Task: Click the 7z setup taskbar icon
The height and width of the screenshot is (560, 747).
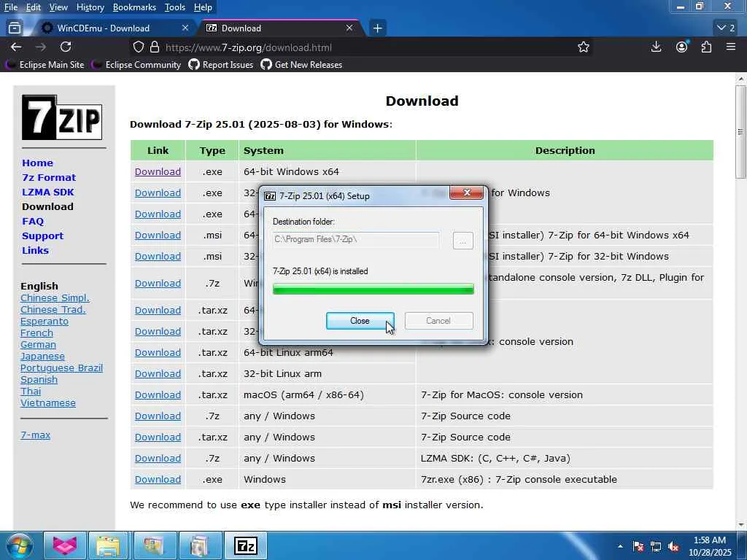Action: click(x=246, y=545)
